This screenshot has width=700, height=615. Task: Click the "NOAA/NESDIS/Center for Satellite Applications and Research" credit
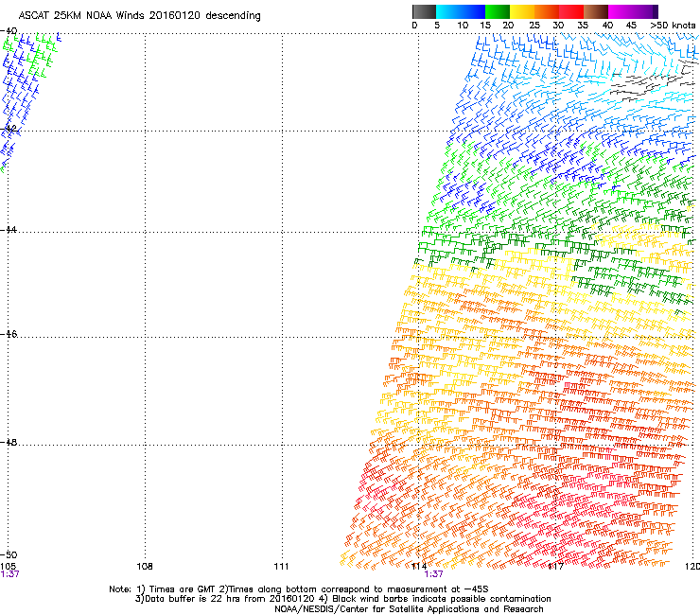(x=409, y=609)
